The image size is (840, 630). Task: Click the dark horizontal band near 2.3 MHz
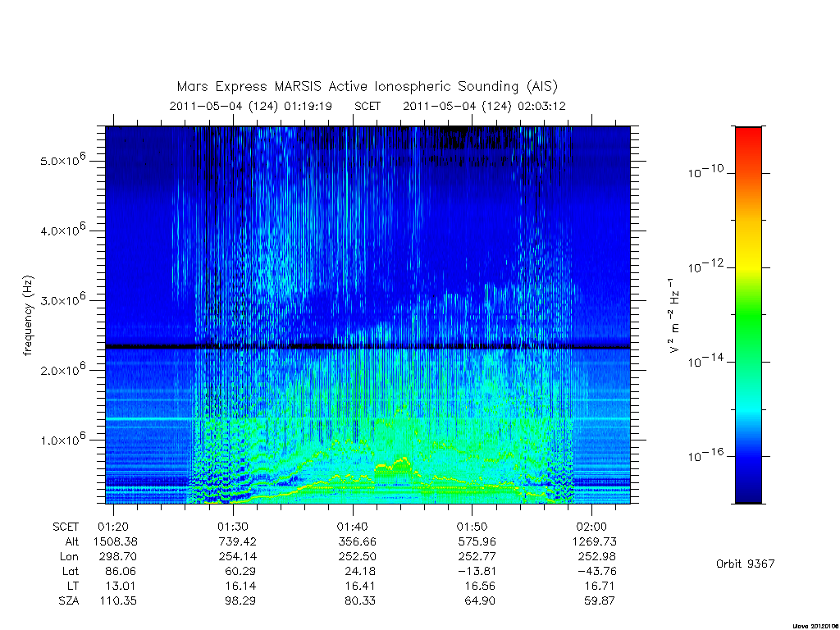coord(367,347)
